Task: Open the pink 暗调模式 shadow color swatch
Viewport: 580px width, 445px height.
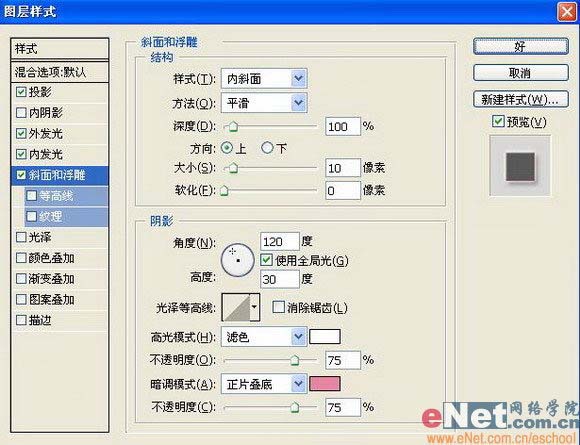Action: 324,384
